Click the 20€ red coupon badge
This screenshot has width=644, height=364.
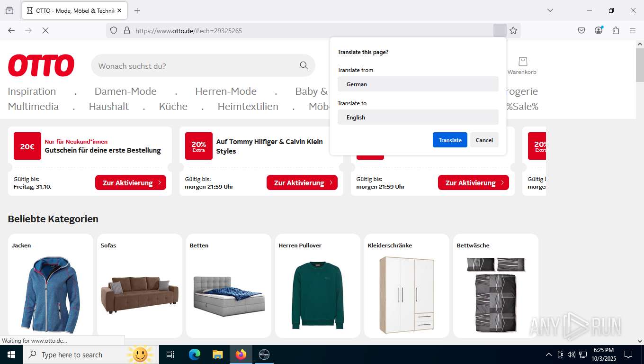(x=27, y=146)
